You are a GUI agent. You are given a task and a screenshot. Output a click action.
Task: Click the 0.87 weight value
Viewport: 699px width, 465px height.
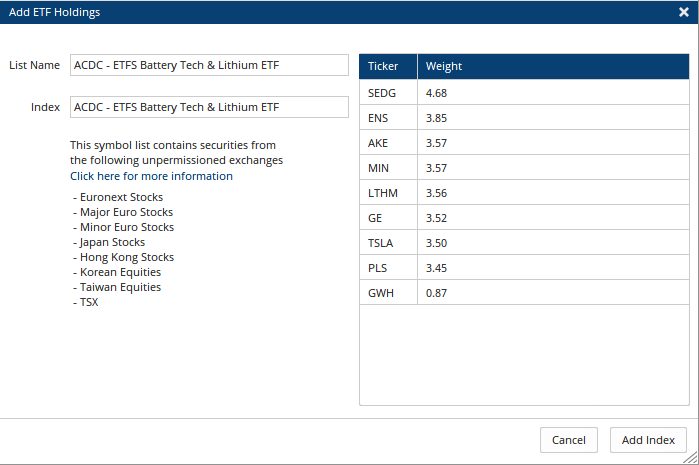pos(436,292)
